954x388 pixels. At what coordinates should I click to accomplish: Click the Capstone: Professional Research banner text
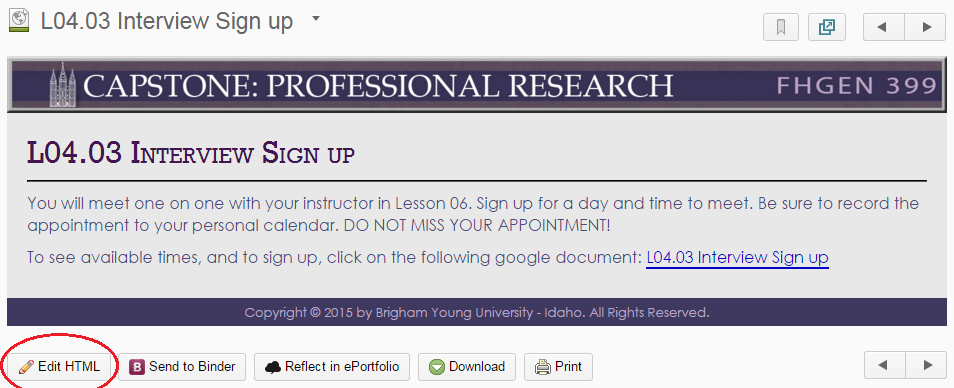click(x=378, y=86)
